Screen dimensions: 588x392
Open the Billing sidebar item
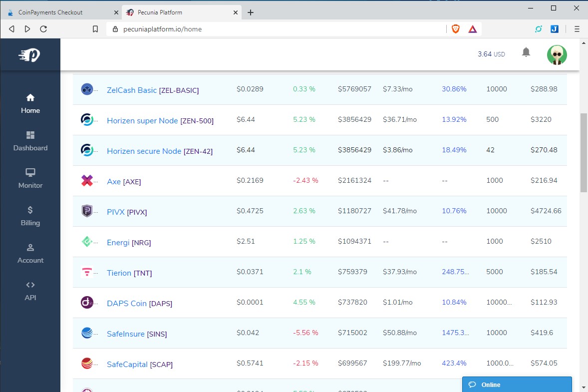(x=30, y=216)
